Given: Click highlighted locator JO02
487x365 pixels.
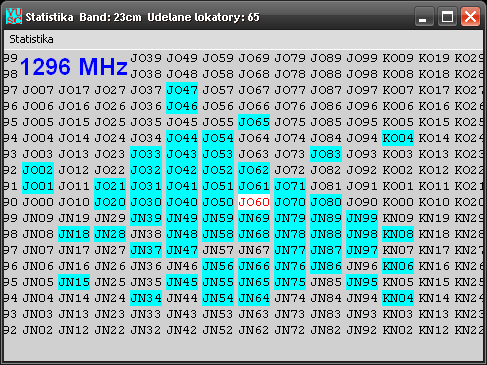Looking at the screenshot, I should pyautogui.click(x=38, y=170).
